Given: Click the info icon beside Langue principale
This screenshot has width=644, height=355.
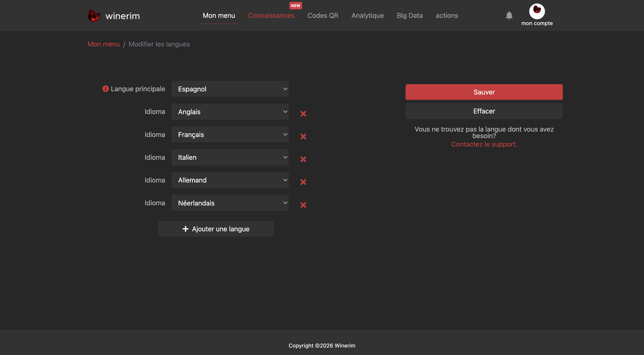Looking at the screenshot, I should 106,89.
